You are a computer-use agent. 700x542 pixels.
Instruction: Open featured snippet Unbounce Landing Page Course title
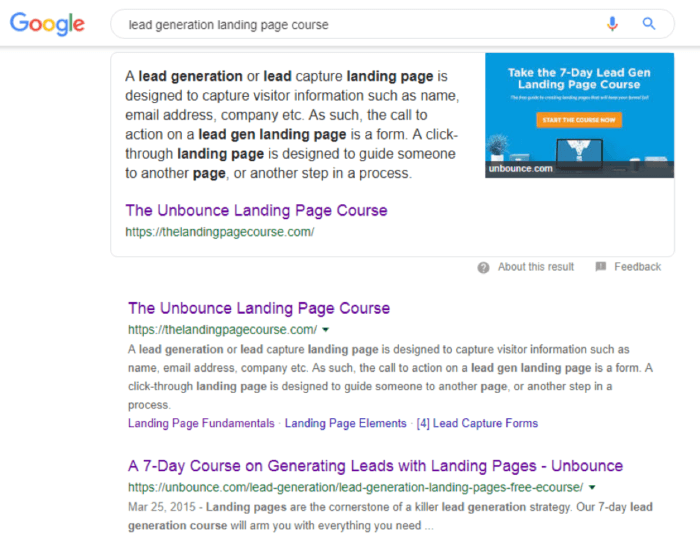click(256, 210)
